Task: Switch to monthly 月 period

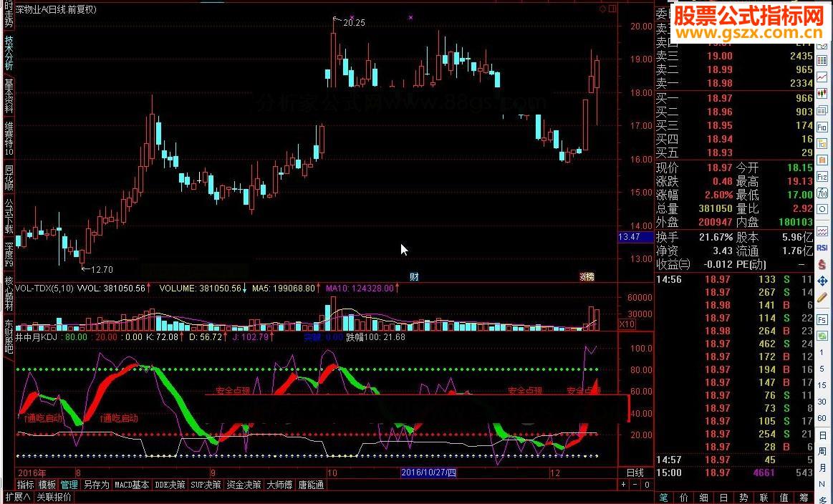Action: 822,468
